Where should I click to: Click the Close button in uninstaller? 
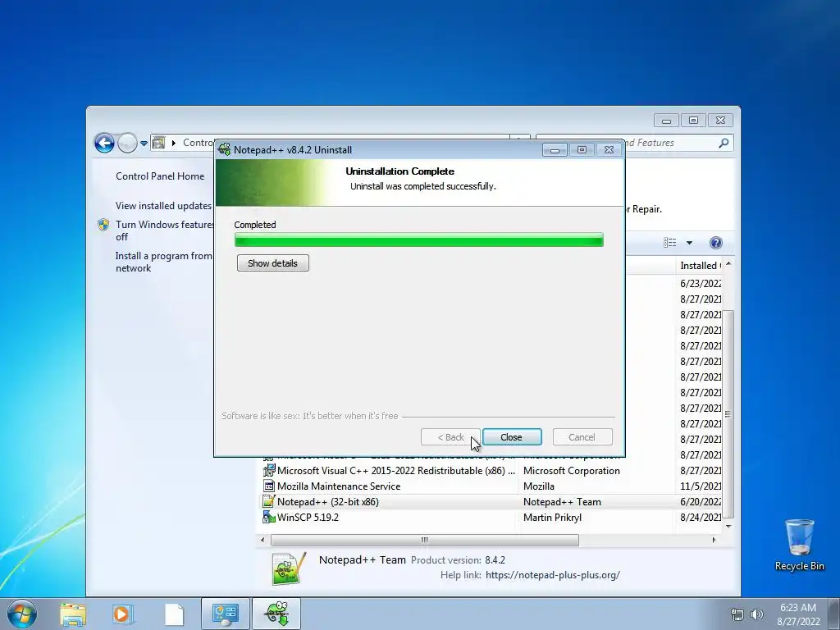(x=512, y=437)
